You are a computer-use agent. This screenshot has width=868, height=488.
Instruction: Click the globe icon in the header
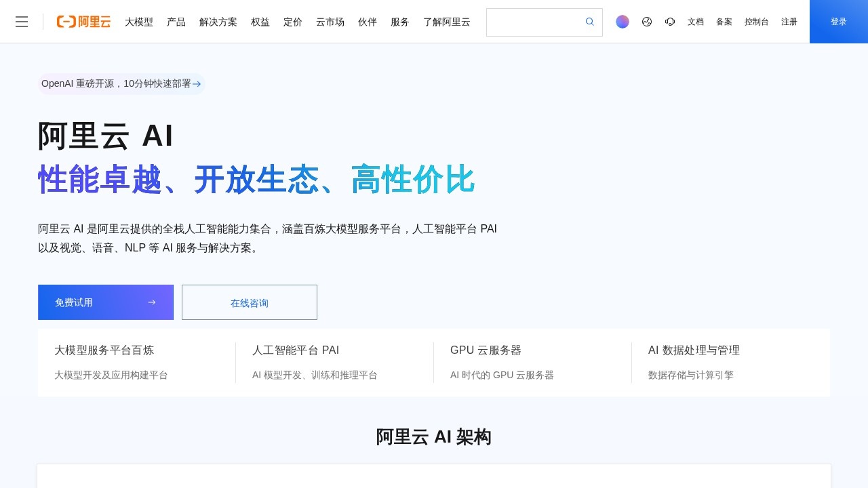tap(646, 22)
